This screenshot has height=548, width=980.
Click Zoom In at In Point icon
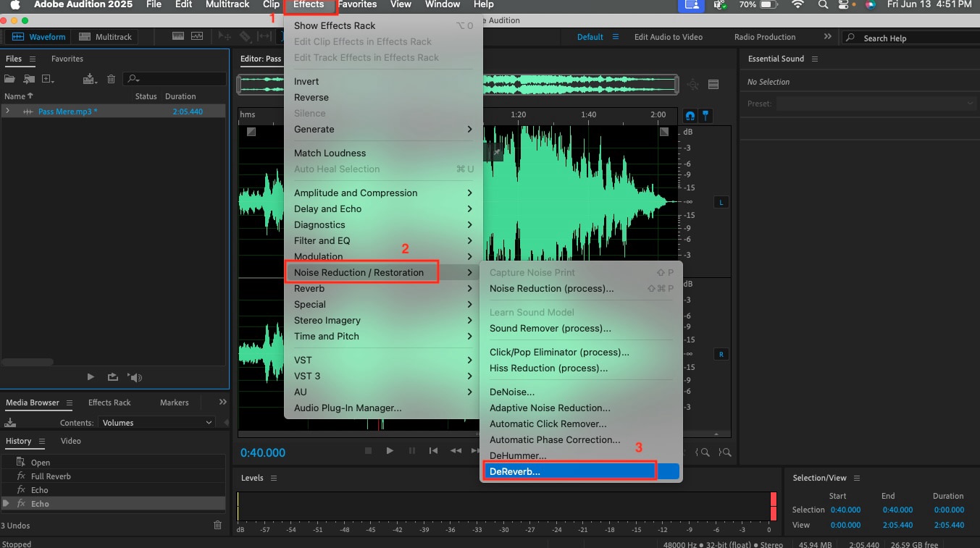click(703, 452)
